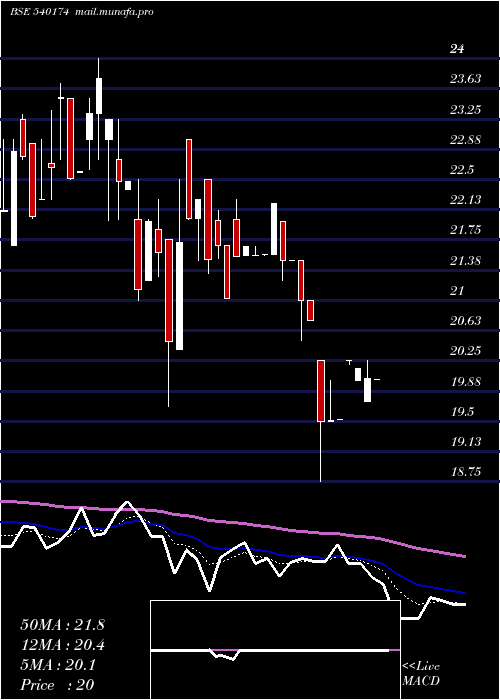Select the 21 price axis label
500x700 pixels.
(x=457, y=291)
